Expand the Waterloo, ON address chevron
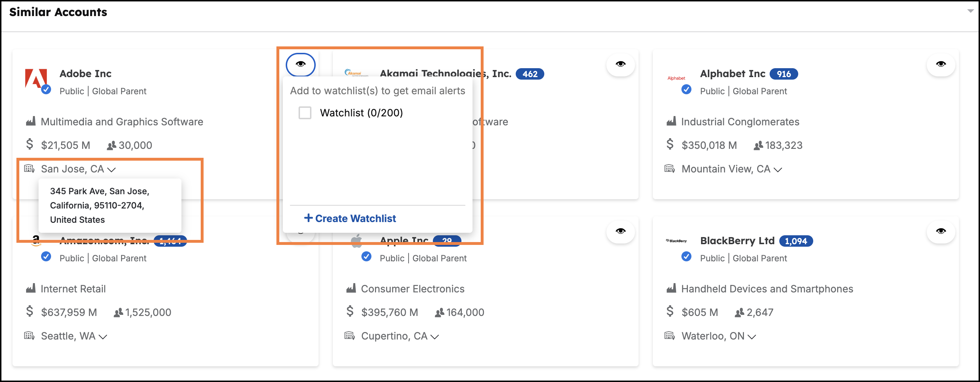 (x=751, y=337)
